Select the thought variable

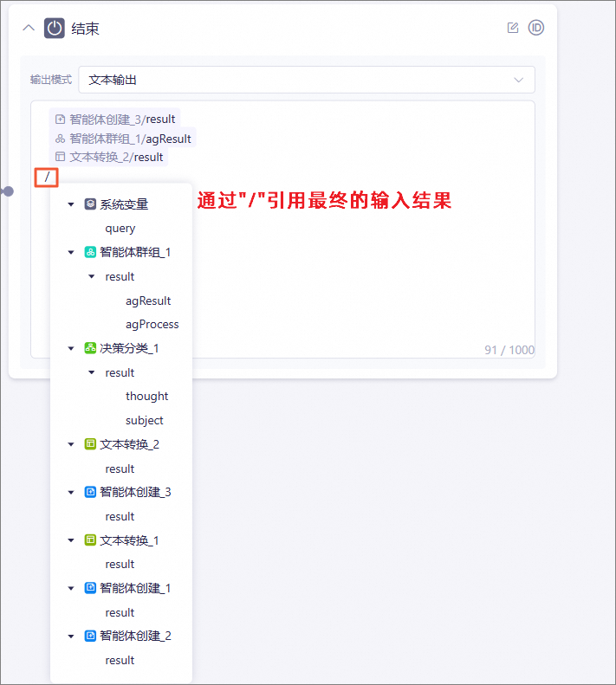[x=147, y=397]
